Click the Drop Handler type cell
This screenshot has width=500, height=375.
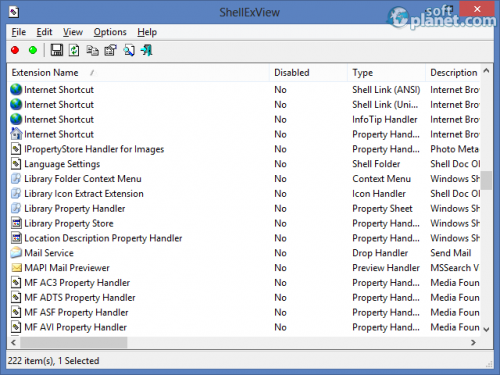(x=380, y=253)
